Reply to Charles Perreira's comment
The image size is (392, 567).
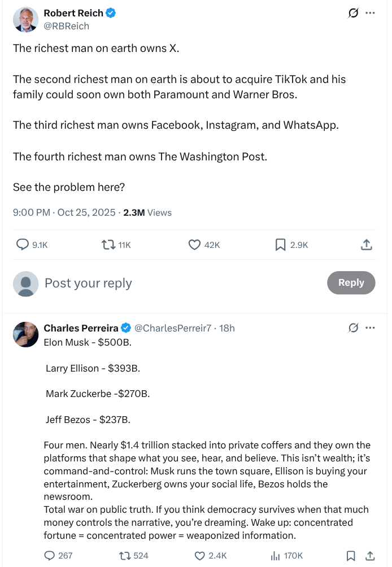tap(50, 556)
